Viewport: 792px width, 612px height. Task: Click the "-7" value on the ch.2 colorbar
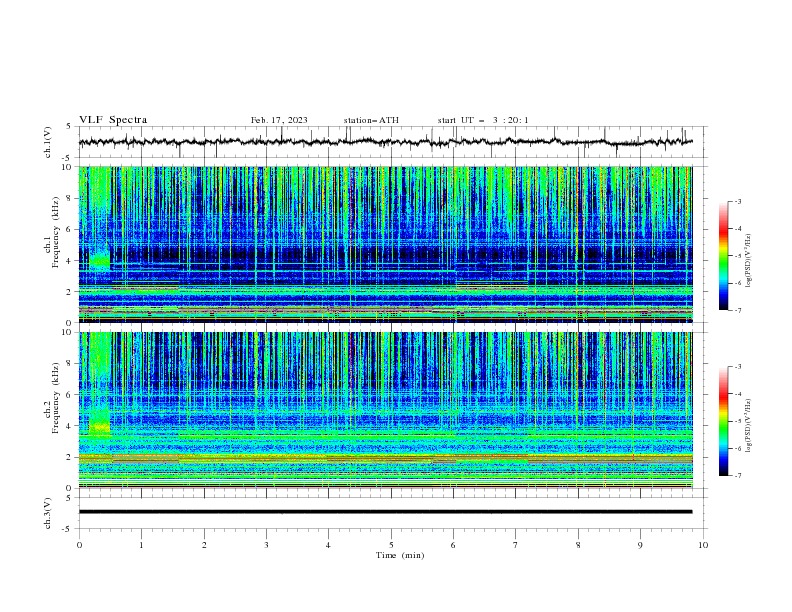tap(737, 476)
